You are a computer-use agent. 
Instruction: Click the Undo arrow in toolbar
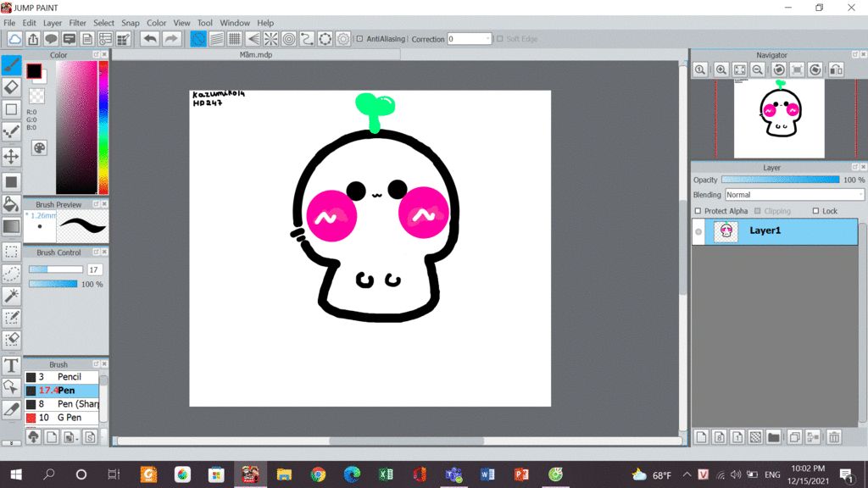[x=149, y=39]
